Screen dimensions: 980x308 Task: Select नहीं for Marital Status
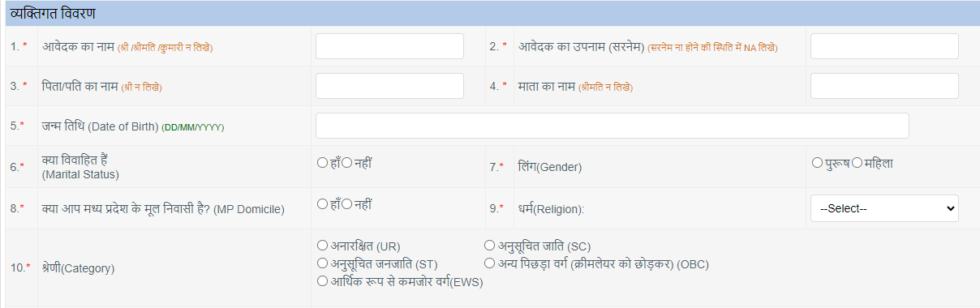pyautogui.click(x=346, y=163)
